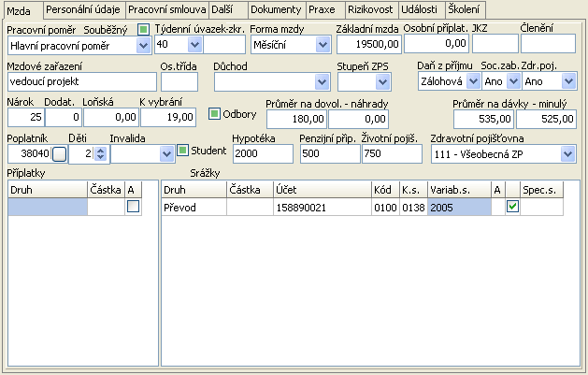Click the JKZ input field

[x=495, y=44]
